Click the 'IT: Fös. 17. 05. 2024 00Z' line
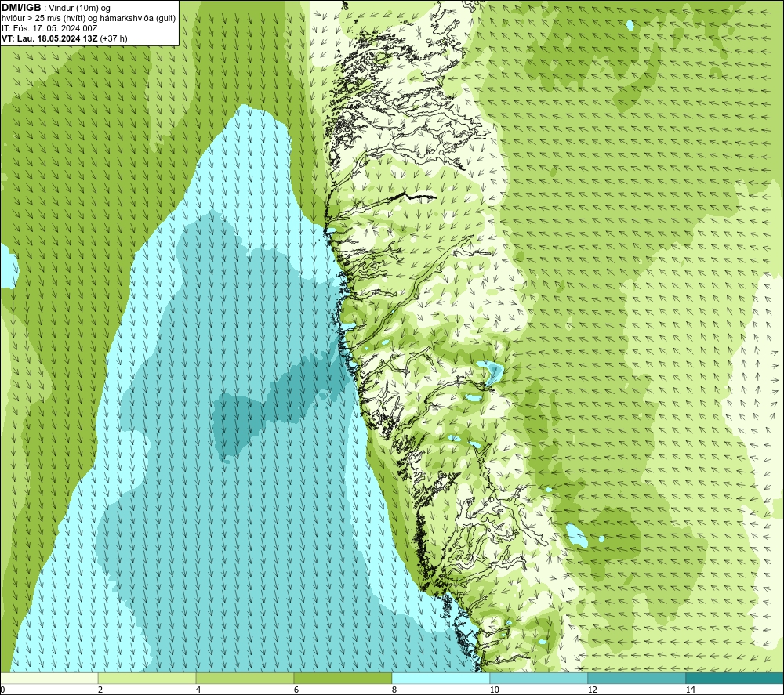Image resolution: width=784 pixels, height=695 pixels. coord(49,28)
